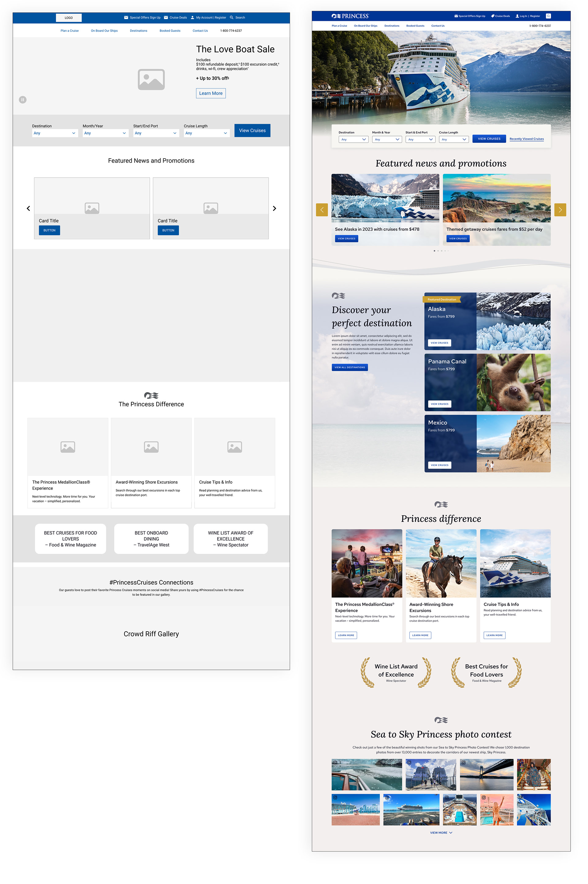
Task: Click the gold next-slide arrow button
Action: pos(560,210)
